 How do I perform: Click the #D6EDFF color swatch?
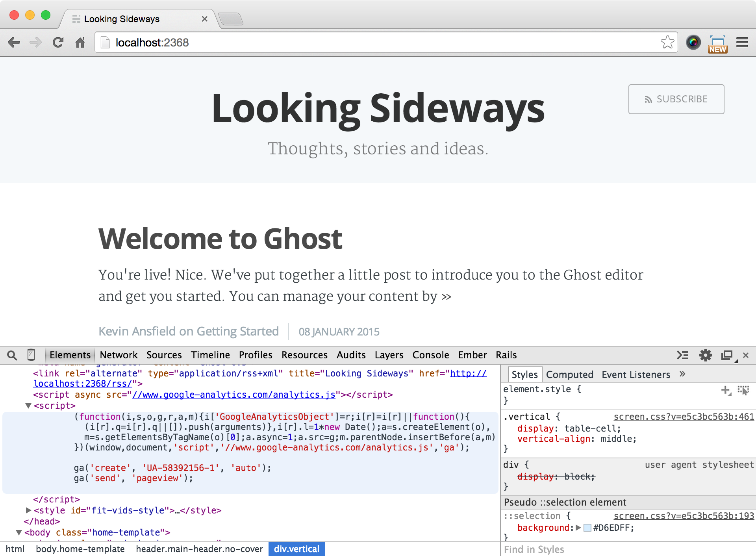(x=587, y=528)
